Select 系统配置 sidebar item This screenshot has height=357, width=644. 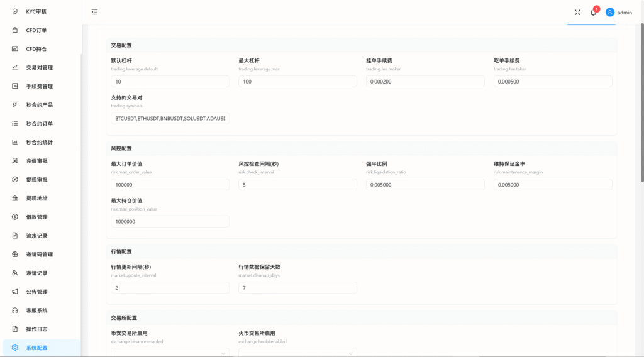pos(36,348)
